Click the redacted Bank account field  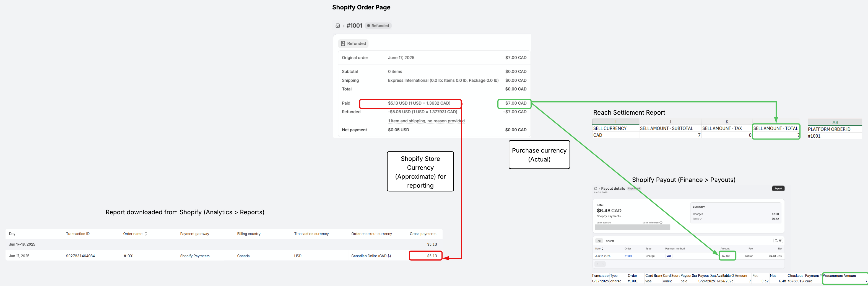click(x=633, y=227)
